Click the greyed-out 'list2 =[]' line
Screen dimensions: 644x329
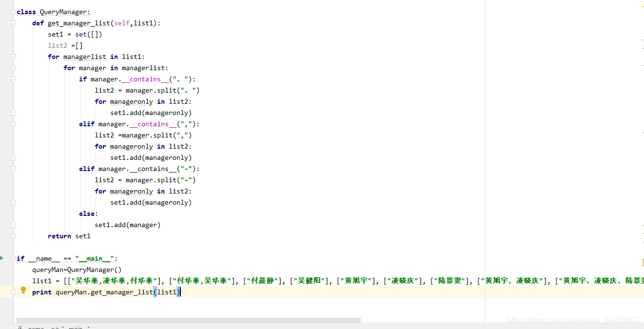(x=65, y=45)
